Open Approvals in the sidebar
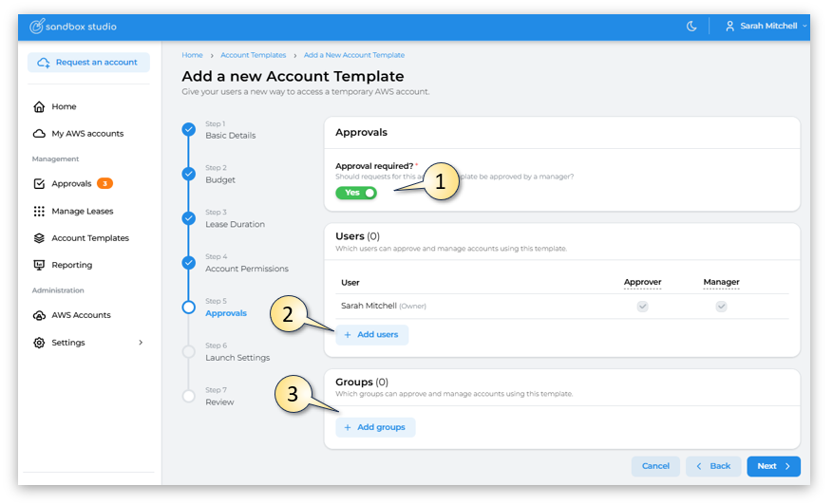 pyautogui.click(x=71, y=184)
